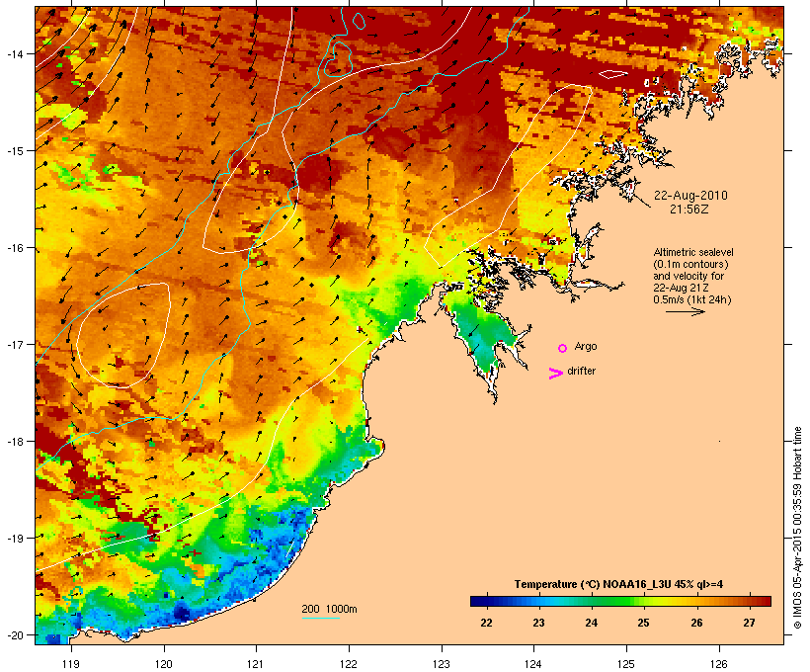Screen dimensions: 810x672
Task: Click the 'Altimetric sealevel' caption line
Action: pos(693,252)
